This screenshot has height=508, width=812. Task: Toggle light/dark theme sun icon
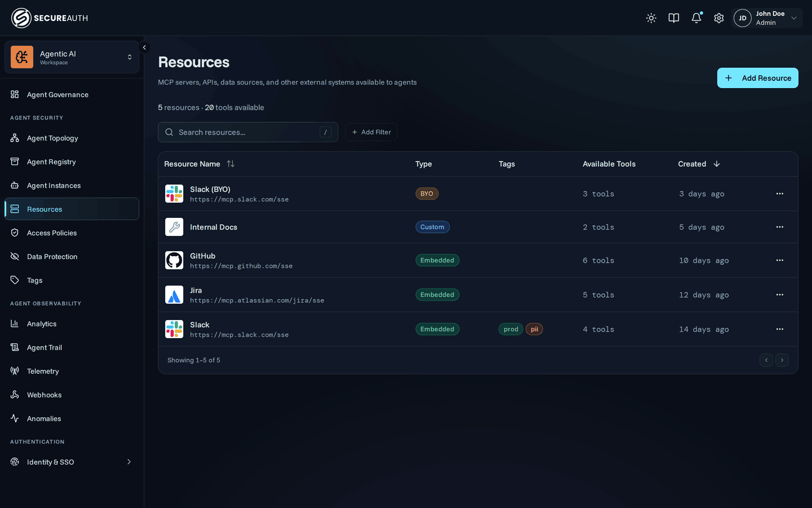click(x=651, y=18)
